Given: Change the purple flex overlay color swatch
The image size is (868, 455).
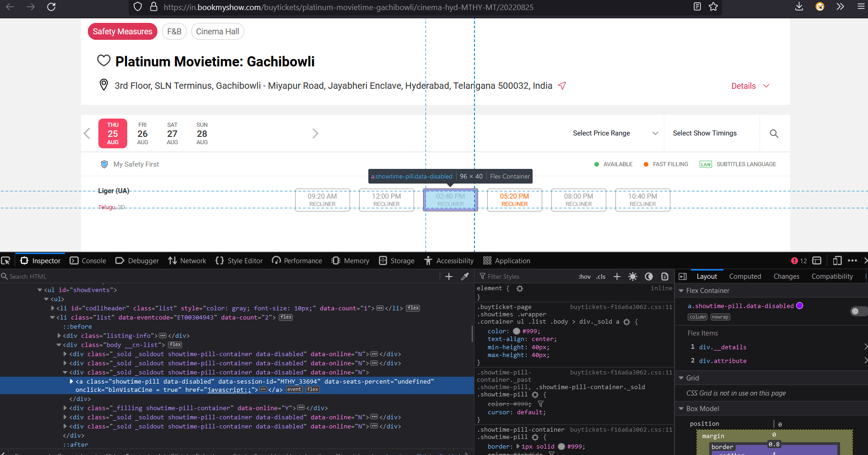Looking at the screenshot, I should (800, 306).
